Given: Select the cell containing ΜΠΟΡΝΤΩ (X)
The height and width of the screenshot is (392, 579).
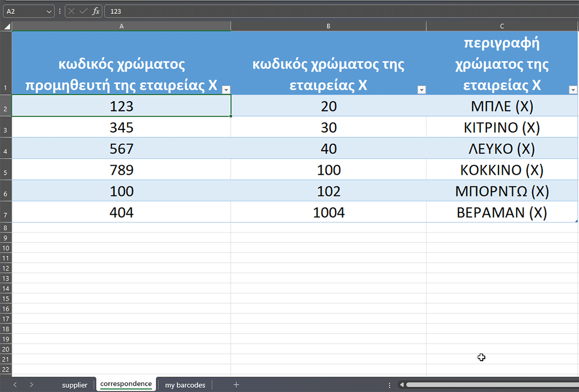Looking at the screenshot, I should point(502,191).
